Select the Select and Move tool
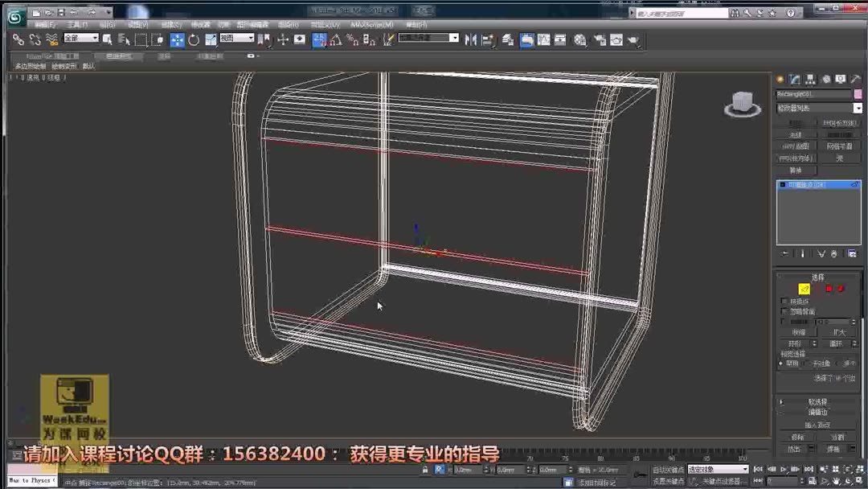Image resolution: width=868 pixels, height=489 pixels. (x=178, y=40)
